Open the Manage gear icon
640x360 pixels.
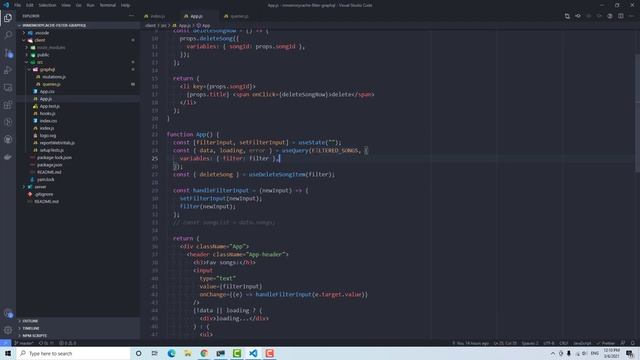(x=8, y=330)
